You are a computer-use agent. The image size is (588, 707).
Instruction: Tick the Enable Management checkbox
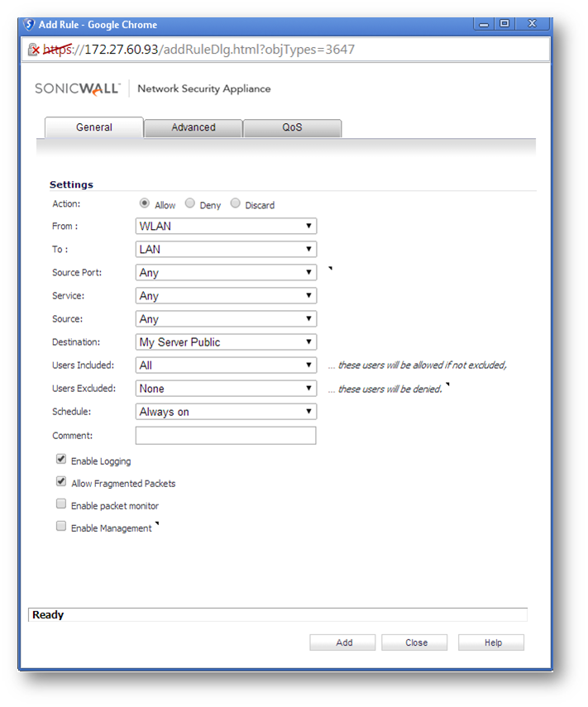click(61, 527)
